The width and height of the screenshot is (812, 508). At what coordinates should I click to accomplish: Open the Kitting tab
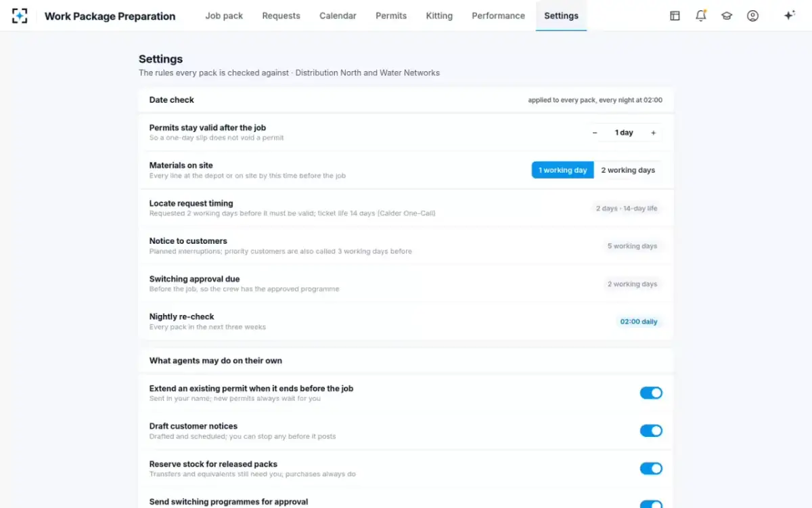tap(439, 16)
